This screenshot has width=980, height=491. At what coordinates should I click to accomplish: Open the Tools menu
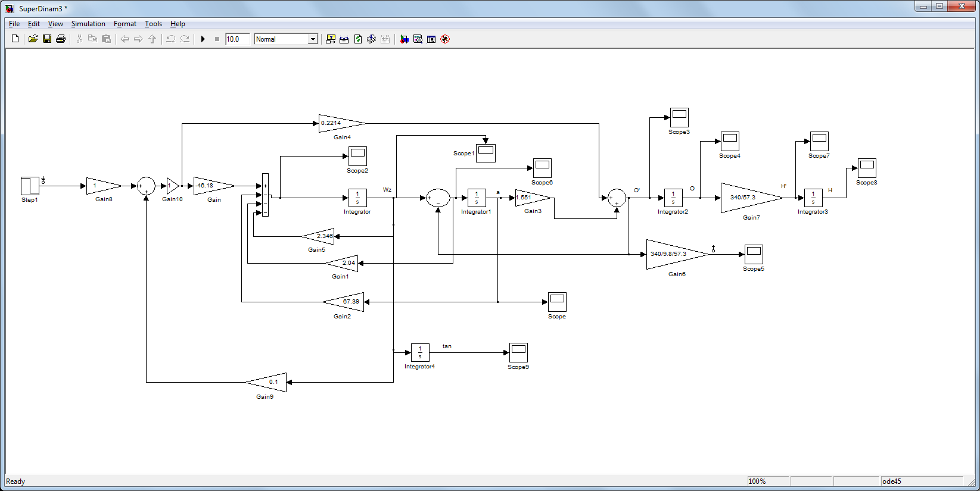153,24
